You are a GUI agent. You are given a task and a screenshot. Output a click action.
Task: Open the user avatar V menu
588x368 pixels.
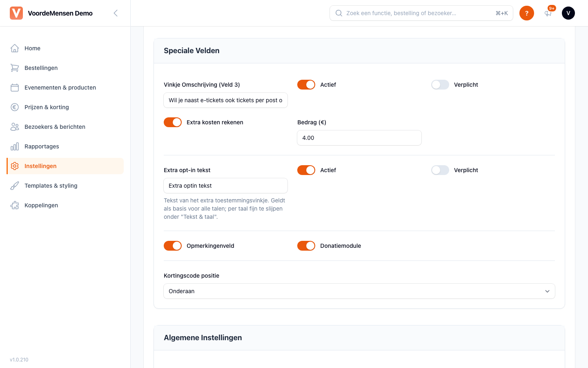[x=568, y=13]
